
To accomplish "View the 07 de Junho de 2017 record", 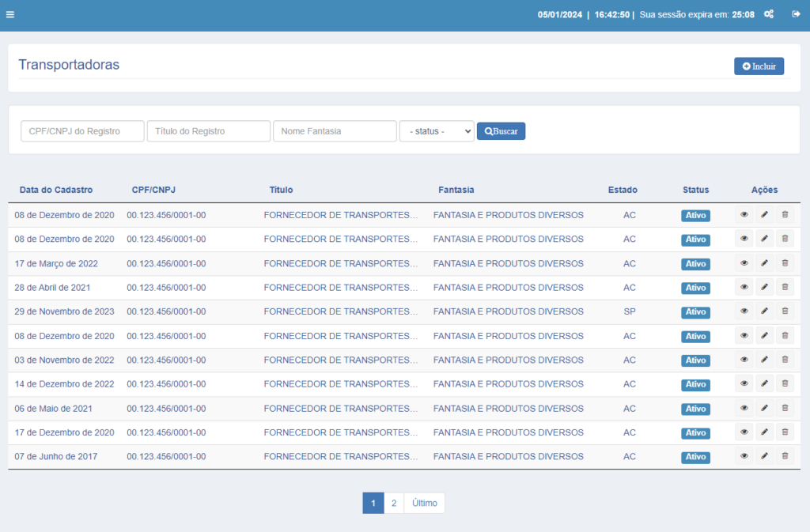I will (744, 456).
